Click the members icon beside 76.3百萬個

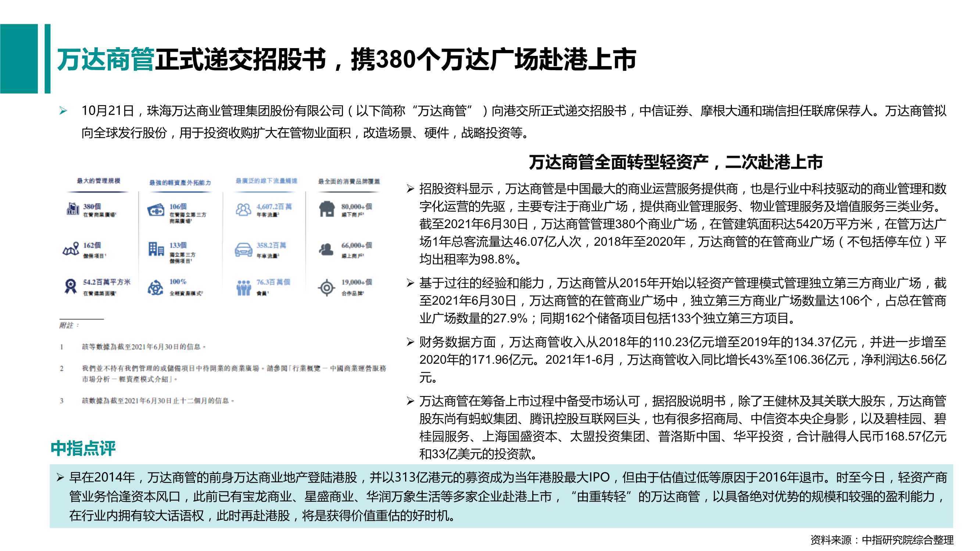(x=243, y=288)
